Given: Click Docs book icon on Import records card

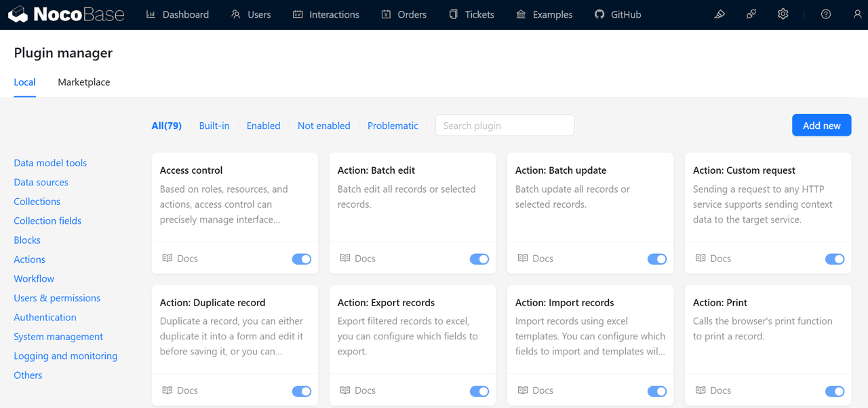Looking at the screenshot, I should pos(523,390).
